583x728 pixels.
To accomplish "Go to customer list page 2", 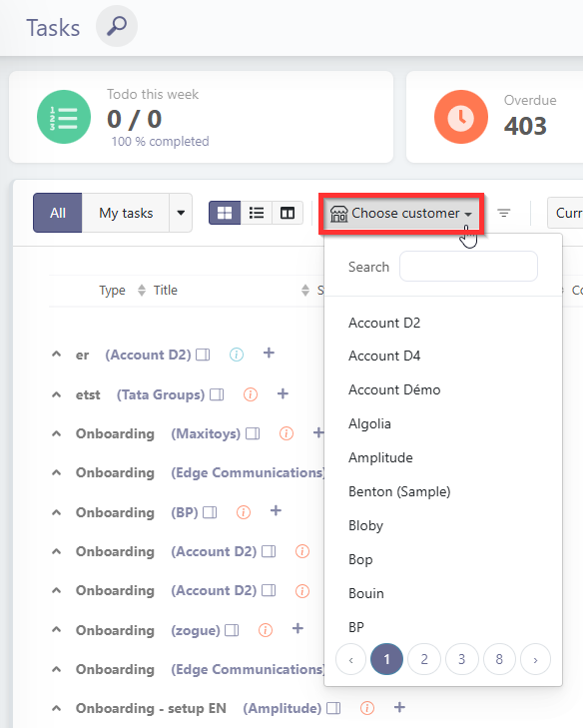I will 424,659.
